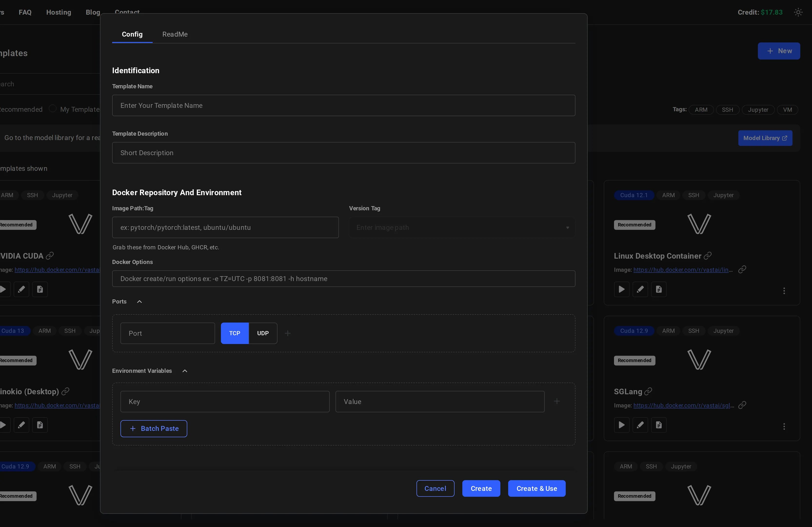Toggle the VM tag filter chip
The image size is (812, 527).
pos(787,110)
